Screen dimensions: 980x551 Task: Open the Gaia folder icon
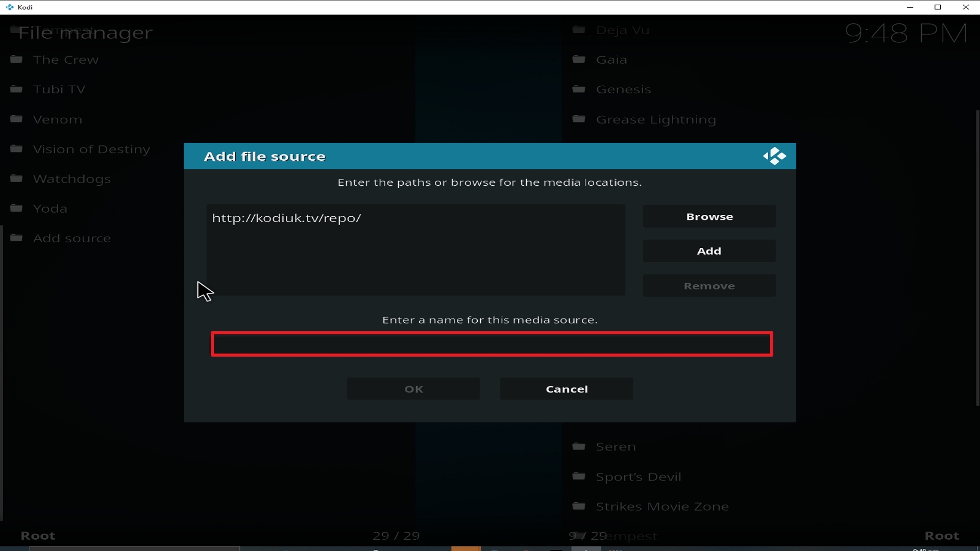(579, 59)
